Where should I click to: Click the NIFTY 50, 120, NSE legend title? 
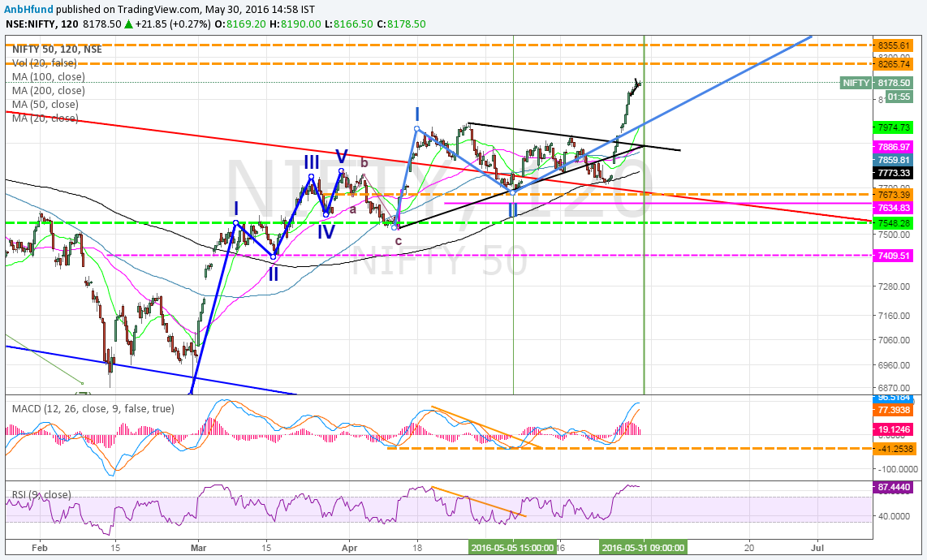click(57, 49)
